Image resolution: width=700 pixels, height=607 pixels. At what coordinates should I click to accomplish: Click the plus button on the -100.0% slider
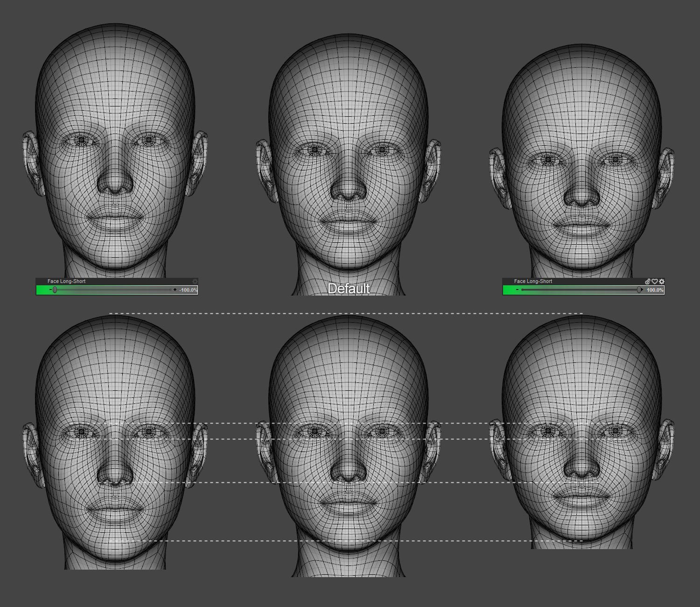point(175,289)
